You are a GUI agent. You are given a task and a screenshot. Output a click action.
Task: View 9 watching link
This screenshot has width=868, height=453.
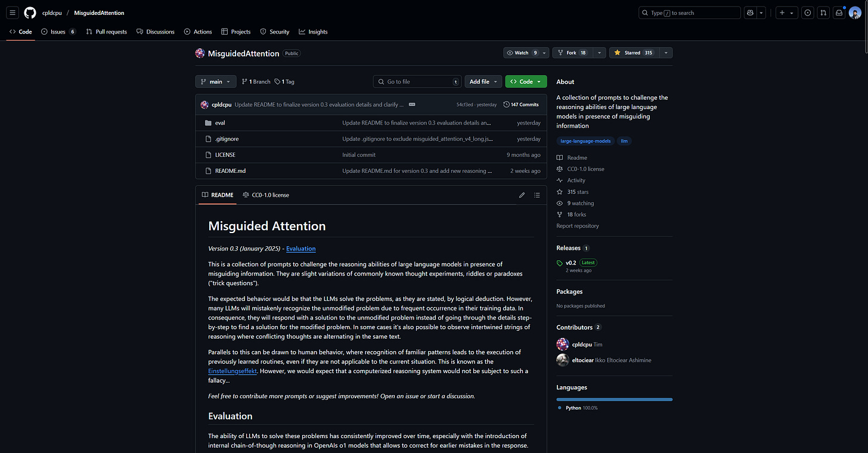coord(575,203)
